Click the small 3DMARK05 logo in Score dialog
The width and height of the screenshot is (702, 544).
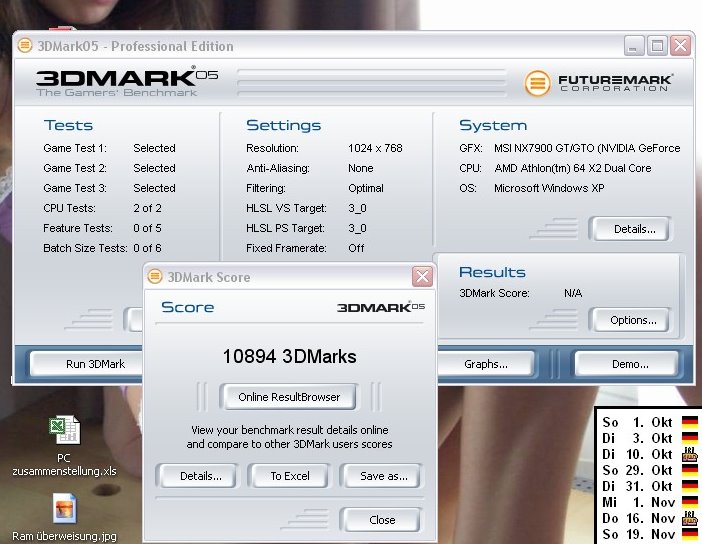(x=381, y=307)
